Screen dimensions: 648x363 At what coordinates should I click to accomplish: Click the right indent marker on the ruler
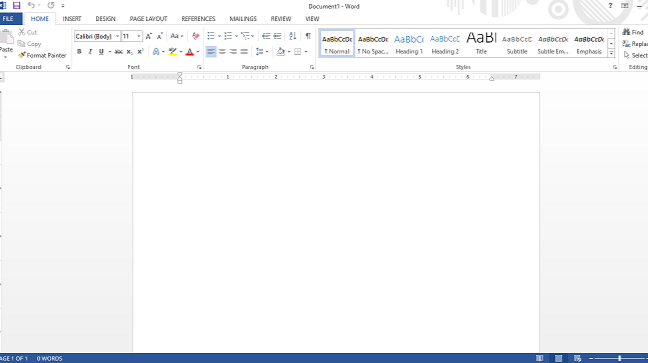491,79
